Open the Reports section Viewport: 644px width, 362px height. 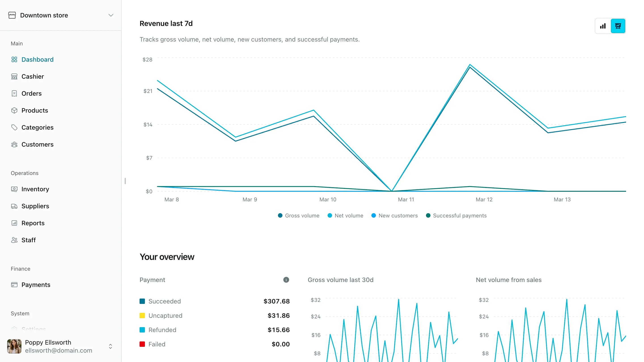pyautogui.click(x=33, y=223)
